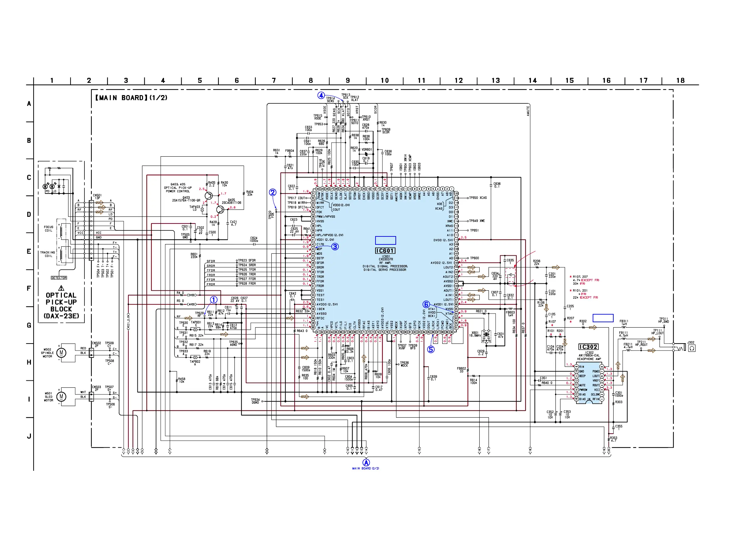This screenshot has height=560, width=745.
Task: Click the M502 spindle motor symbol
Action: tap(61, 352)
